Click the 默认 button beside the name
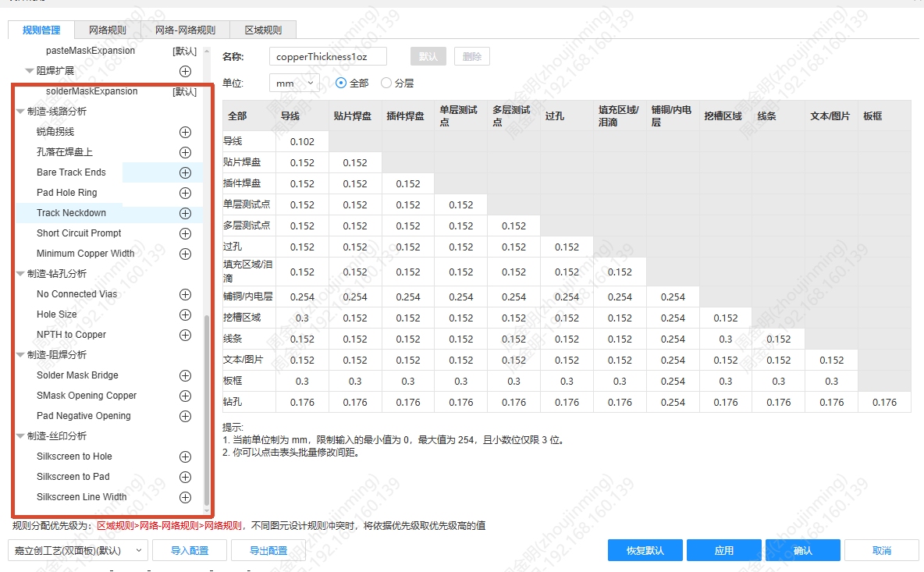The width and height of the screenshot is (924, 572). tap(428, 56)
